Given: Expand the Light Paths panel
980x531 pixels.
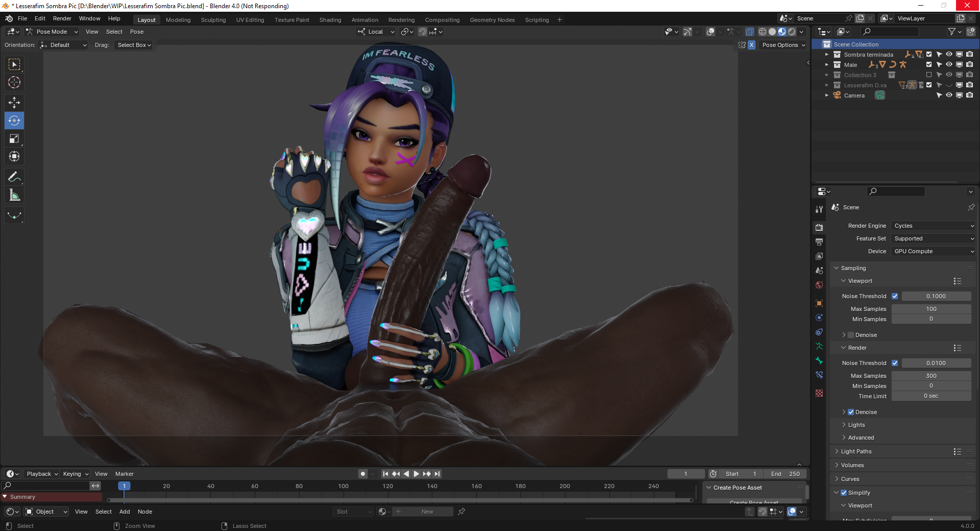Looking at the screenshot, I should pyautogui.click(x=856, y=451).
